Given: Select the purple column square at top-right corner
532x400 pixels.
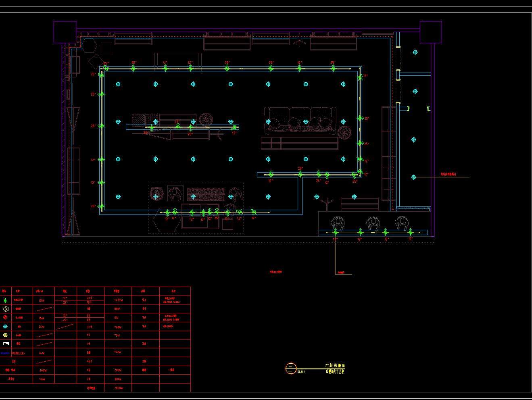Looking at the screenshot, I should coord(431,32).
